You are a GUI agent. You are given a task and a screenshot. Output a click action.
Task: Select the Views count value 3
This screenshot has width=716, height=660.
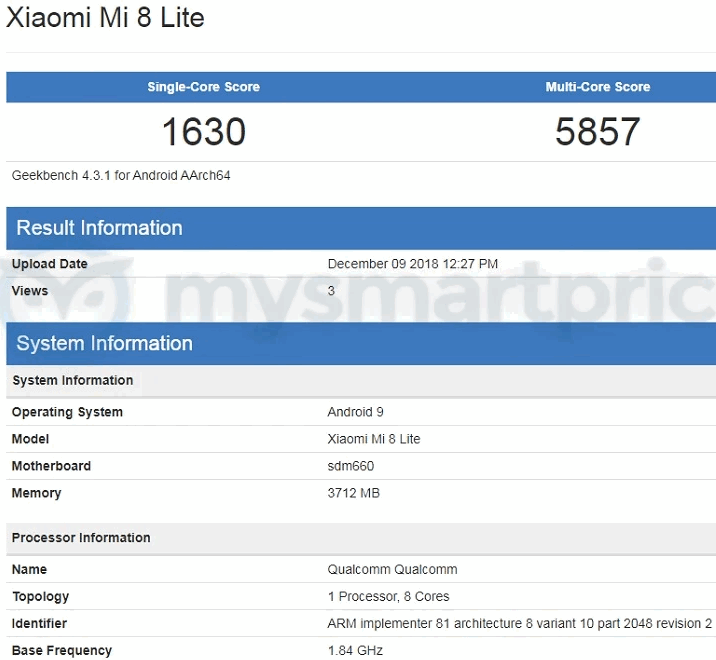[331, 290]
